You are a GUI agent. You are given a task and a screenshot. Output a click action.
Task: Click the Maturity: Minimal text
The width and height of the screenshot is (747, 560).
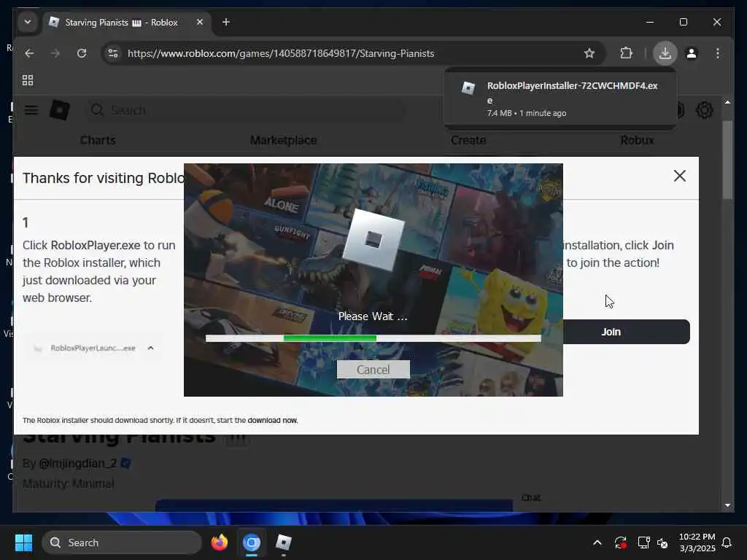(68, 484)
